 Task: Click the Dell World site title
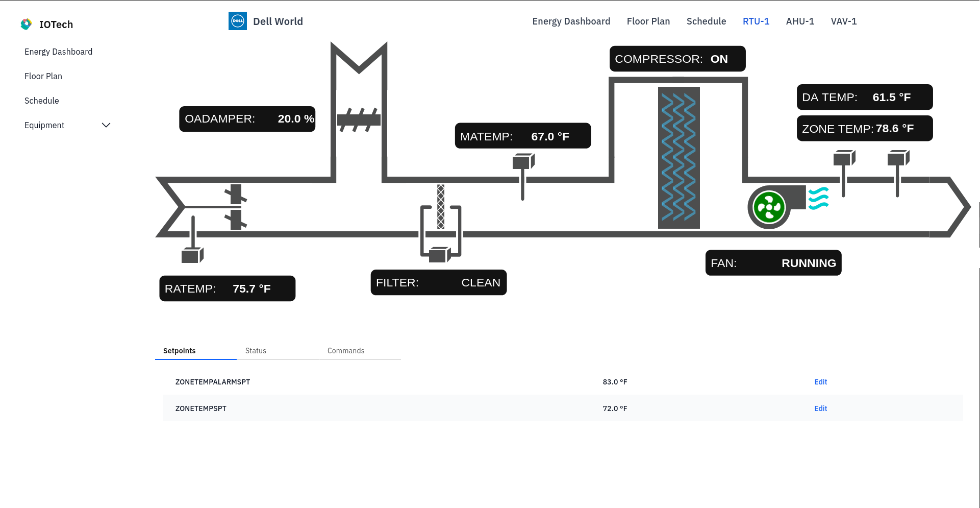click(278, 21)
